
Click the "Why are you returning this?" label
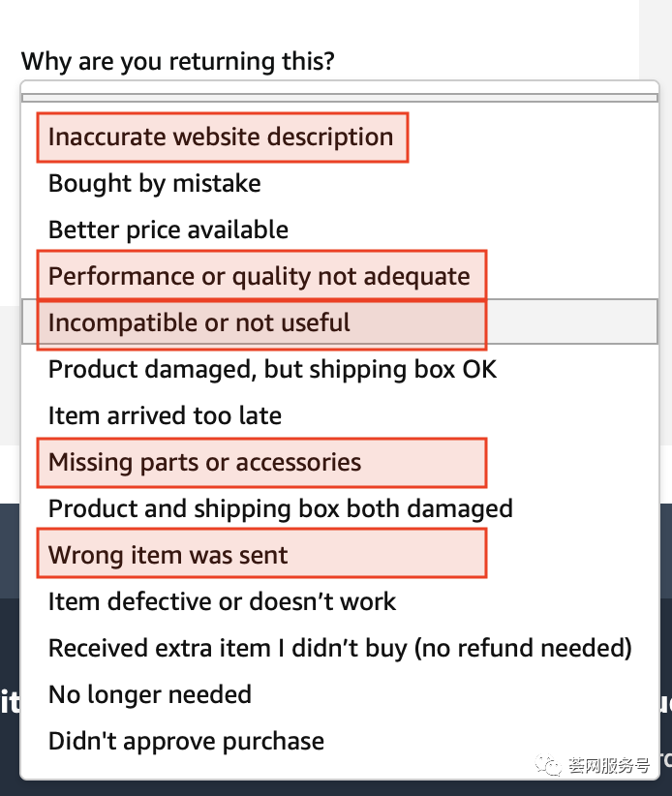coord(178,62)
